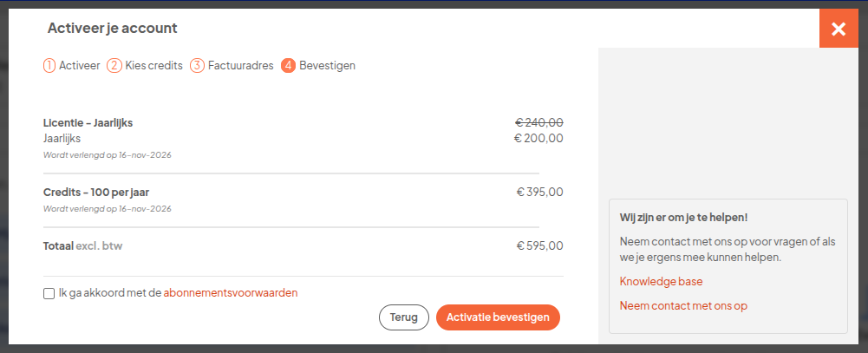The image size is (868, 353).
Task: Click the struck-through € 240,00 price
Action: pos(539,122)
